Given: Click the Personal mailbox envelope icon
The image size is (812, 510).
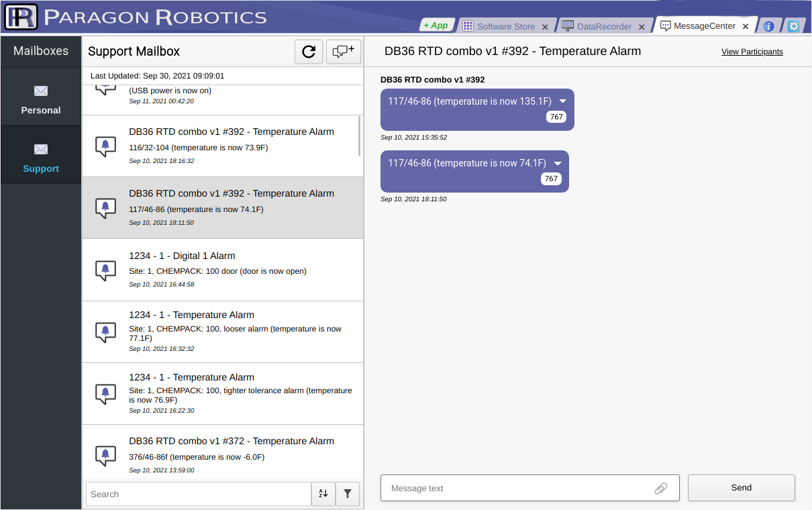Looking at the screenshot, I should click(41, 91).
